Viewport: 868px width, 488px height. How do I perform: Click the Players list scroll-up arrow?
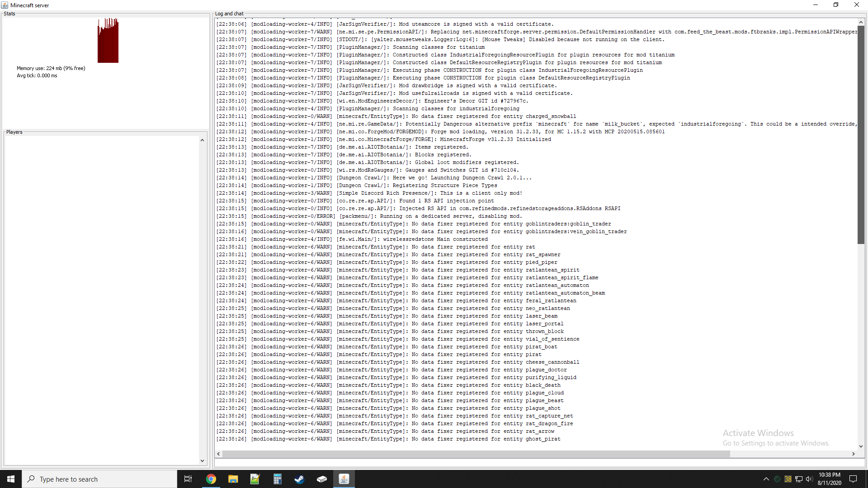click(x=202, y=140)
